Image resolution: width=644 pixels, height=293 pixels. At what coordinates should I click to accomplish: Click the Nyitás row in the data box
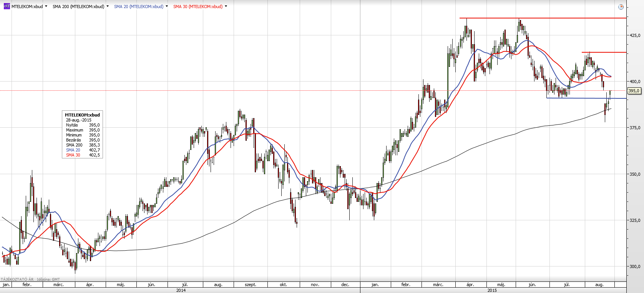coord(83,125)
